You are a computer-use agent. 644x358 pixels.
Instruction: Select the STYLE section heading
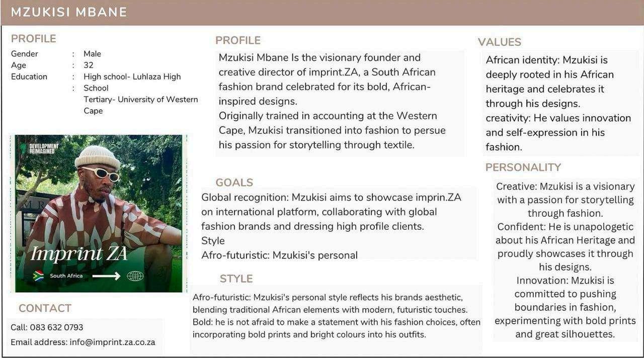[x=236, y=279]
